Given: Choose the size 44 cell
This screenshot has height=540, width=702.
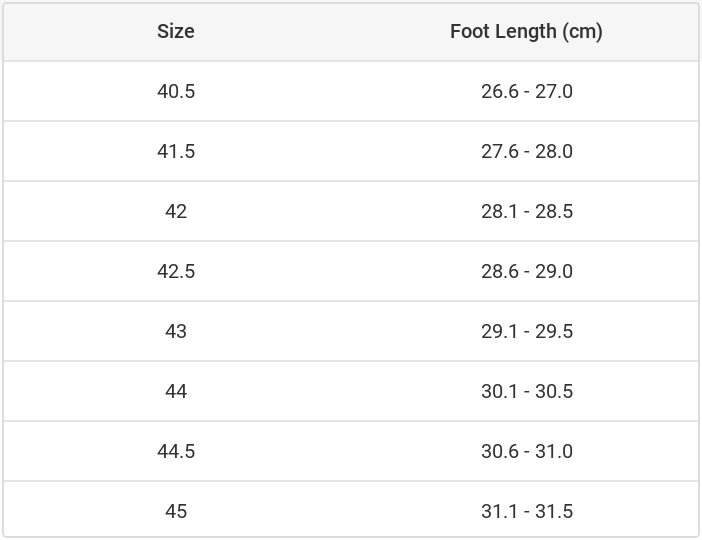Looking at the screenshot, I should 176,391.
